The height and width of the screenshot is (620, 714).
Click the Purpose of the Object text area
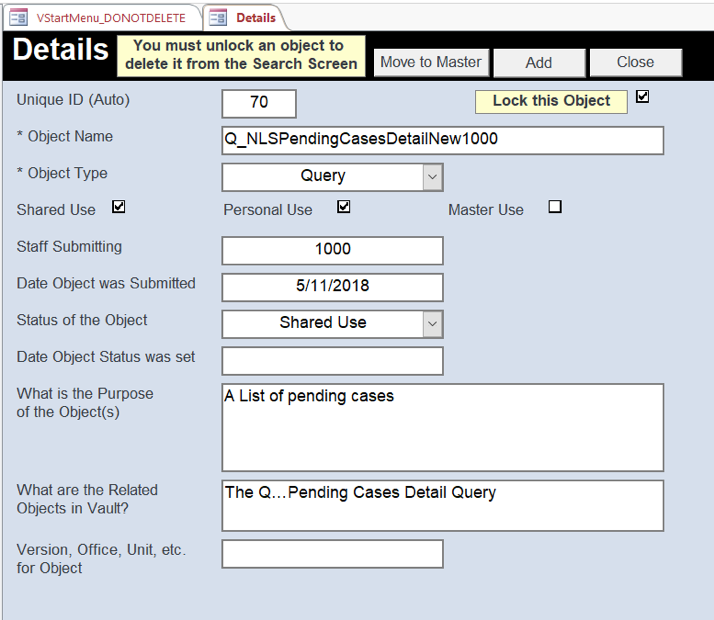pos(442,427)
